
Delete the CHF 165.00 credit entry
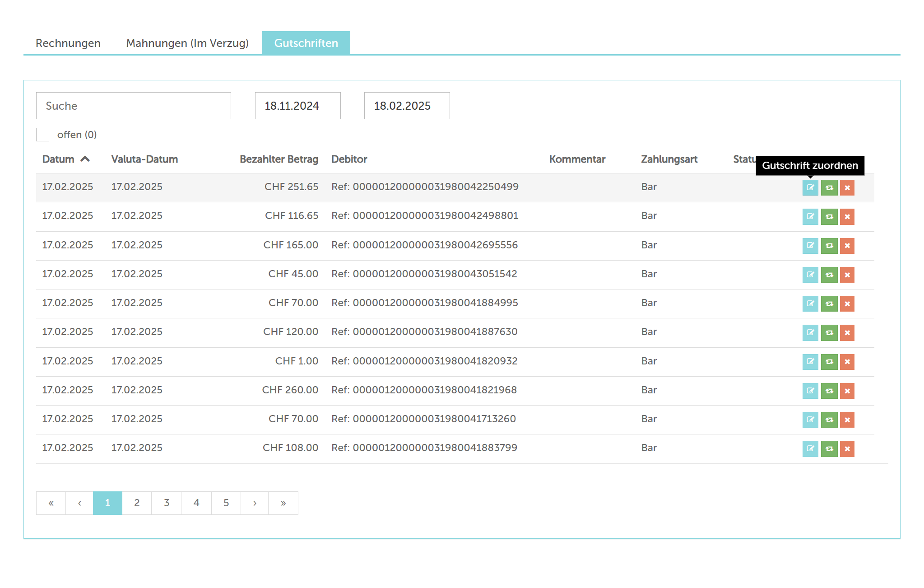click(x=847, y=246)
